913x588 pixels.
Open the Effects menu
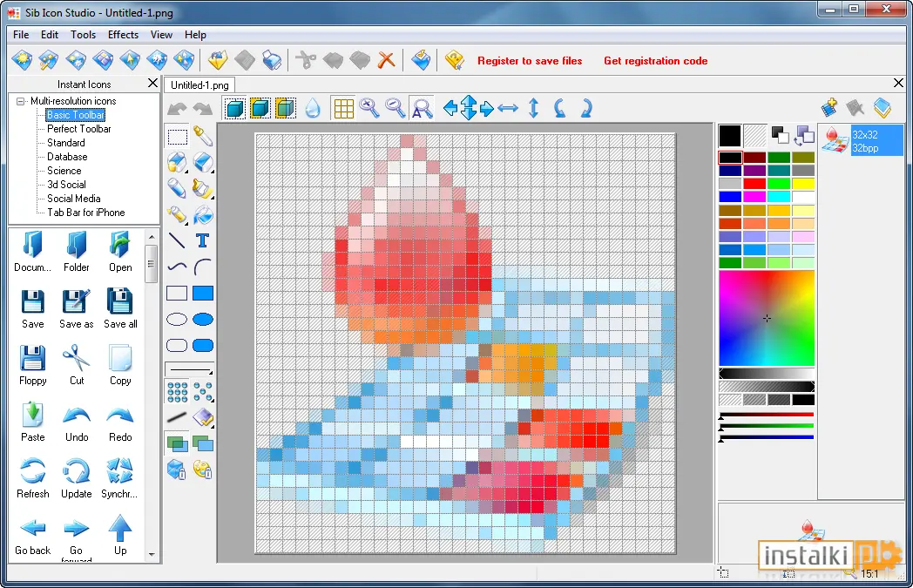tap(123, 35)
